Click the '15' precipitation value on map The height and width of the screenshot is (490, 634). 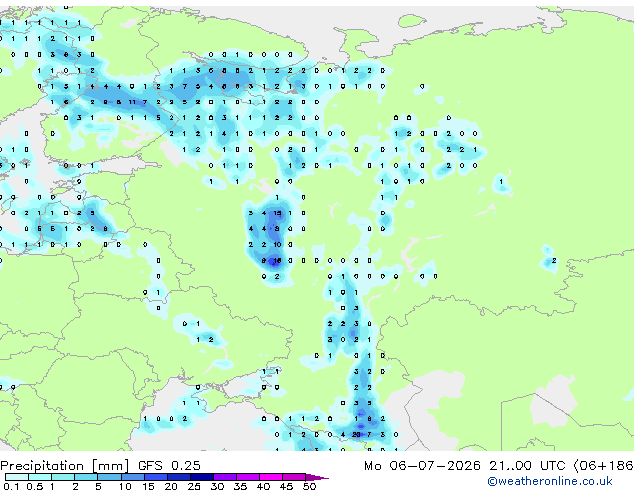click(277, 213)
